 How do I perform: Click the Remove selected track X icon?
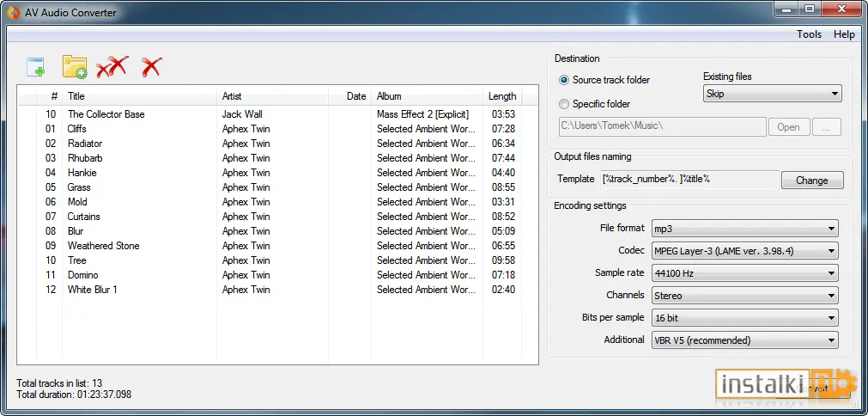[151, 67]
